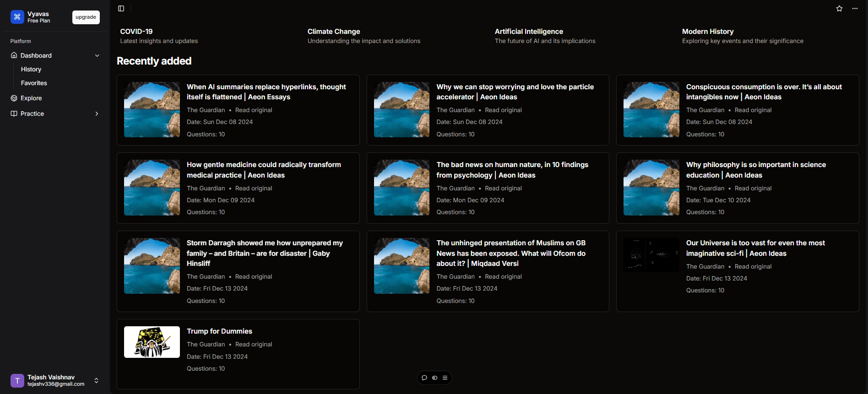Open the three-dot more options menu
Screen dimensions: 868x394
click(x=855, y=8)
